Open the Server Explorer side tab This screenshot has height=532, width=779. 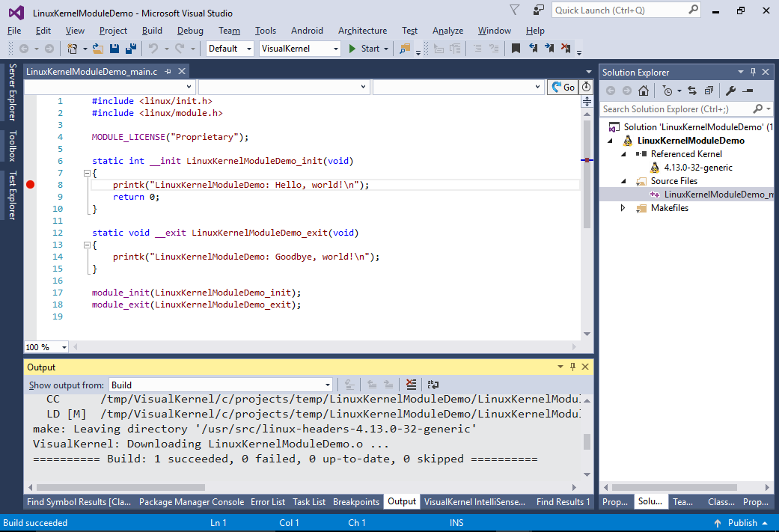(x=13, y=92)
